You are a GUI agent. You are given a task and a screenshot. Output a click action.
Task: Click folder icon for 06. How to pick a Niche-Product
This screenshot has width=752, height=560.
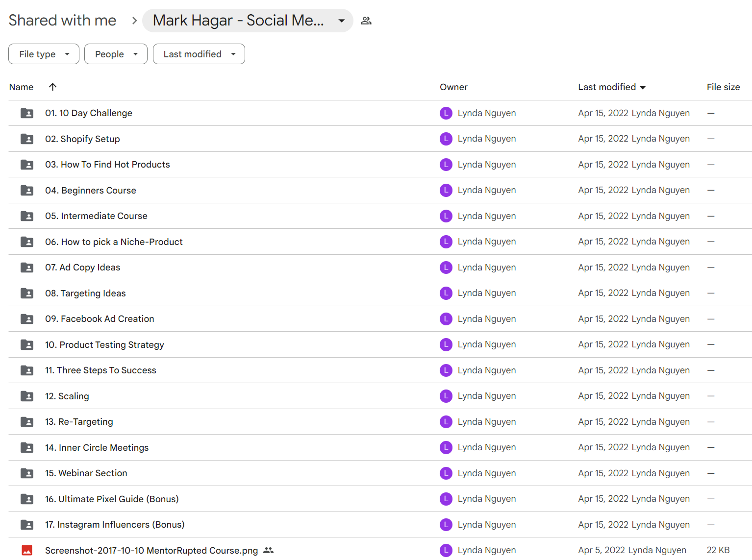(x=27, y=242)
